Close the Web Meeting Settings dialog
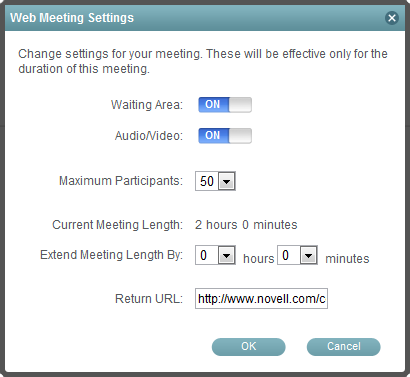 point(392,18)
